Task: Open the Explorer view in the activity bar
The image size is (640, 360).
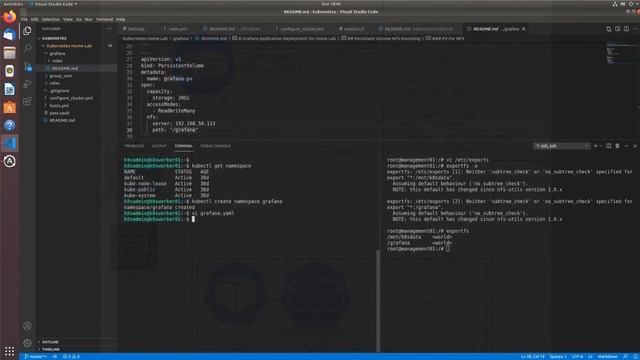Action: [27, 31]
